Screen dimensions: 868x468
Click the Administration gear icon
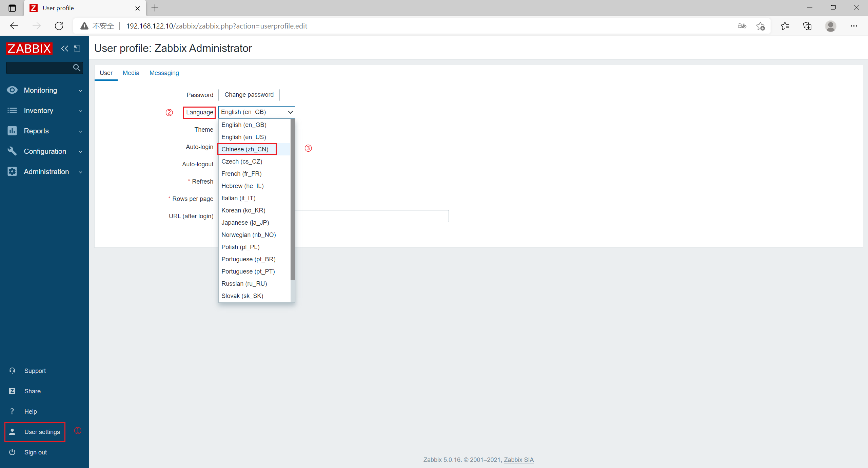click(12, 171)
